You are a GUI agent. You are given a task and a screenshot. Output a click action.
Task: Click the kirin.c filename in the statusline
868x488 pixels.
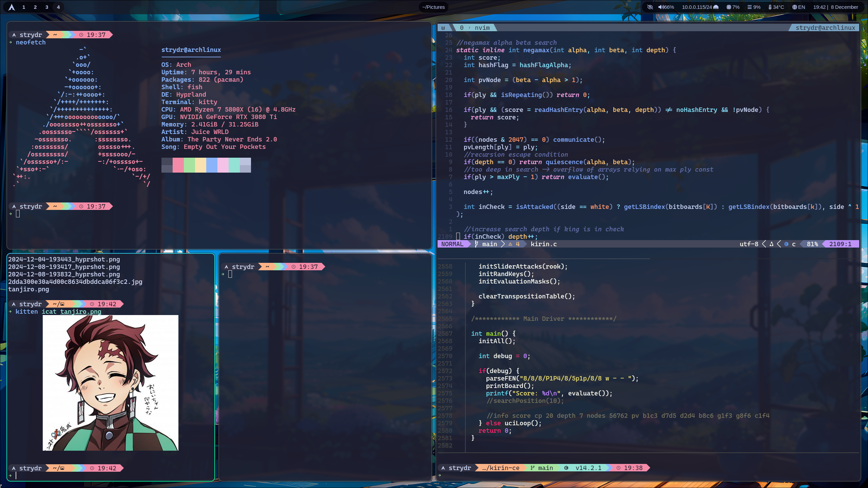point(544,244)
